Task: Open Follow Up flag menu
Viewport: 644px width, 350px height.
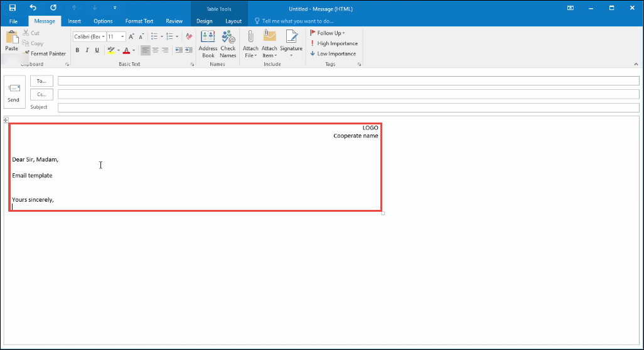Action: [x=328, y=33]
